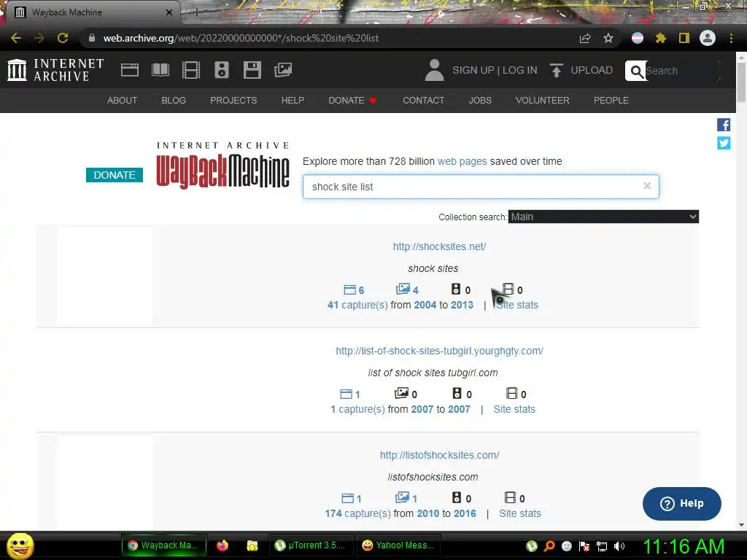Go back in browser history
The width and height of the screenshot is (747, 560).
pos(16,38)
